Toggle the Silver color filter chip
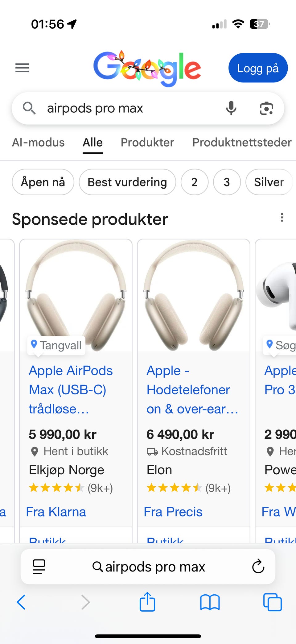The width and height of the screenshot is (296, 644). pos(269,182)
